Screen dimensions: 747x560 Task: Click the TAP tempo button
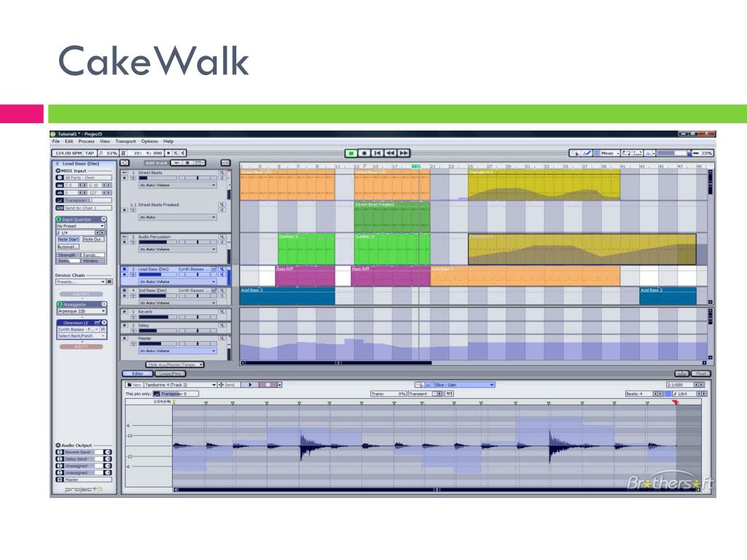pyautogui.click(x=90, y=153)
